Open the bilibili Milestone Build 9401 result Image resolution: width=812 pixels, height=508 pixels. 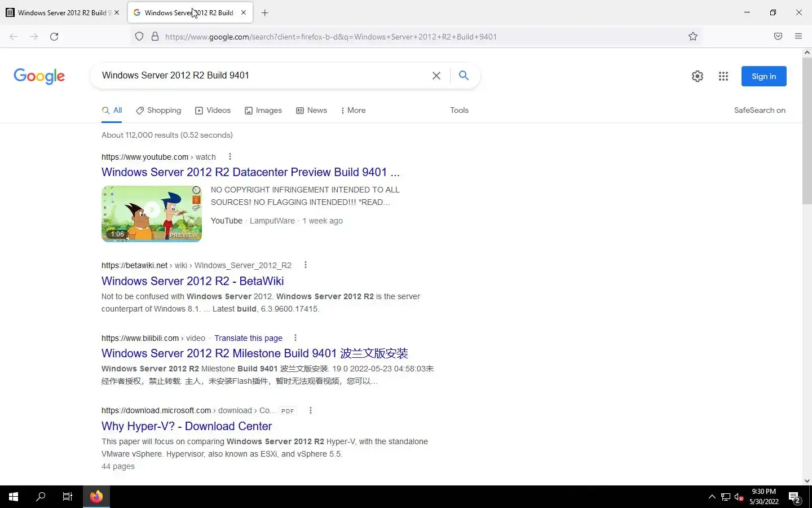point(255,353)
